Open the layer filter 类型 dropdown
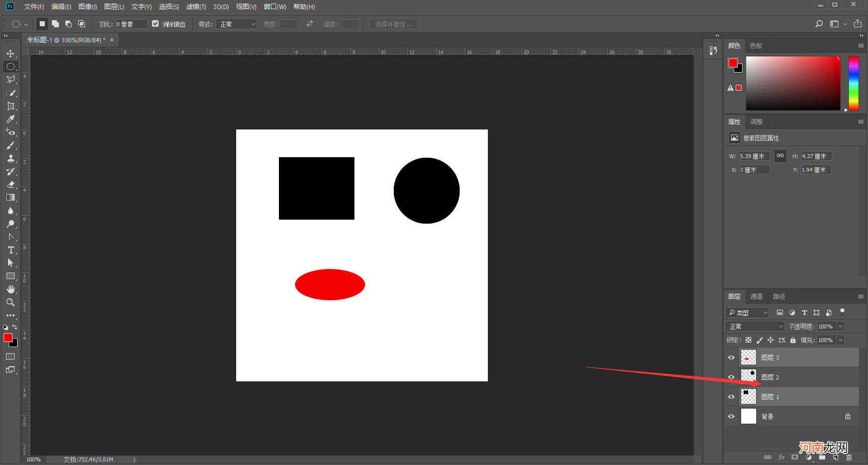868x465 pixels. tap(747, 312)
